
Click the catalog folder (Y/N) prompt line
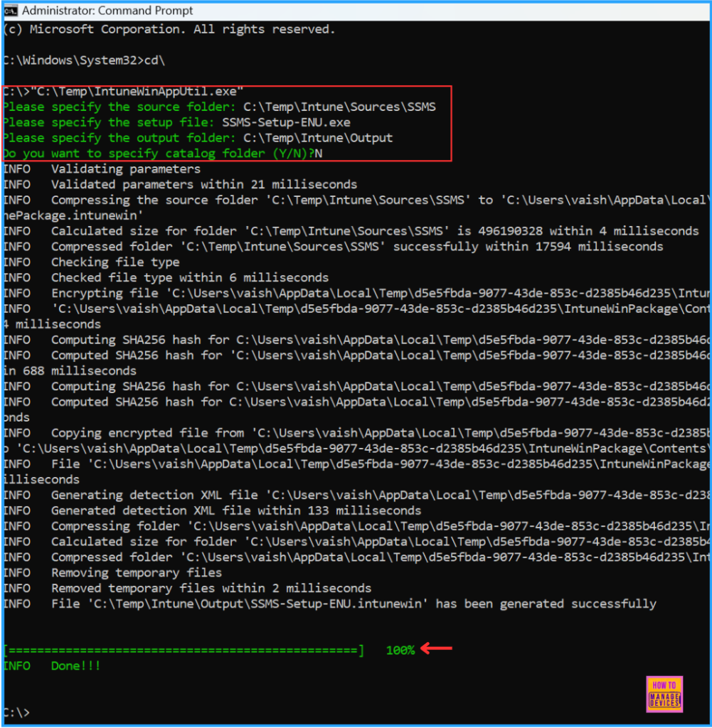[163, 154]
